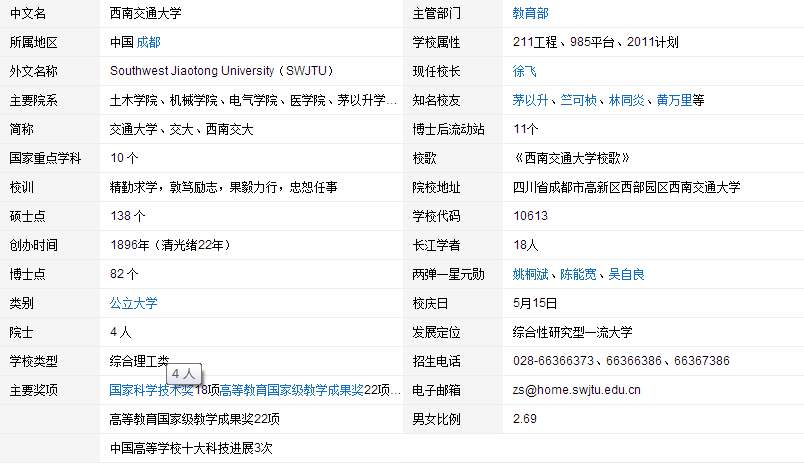Click the school motto 精勤求学 text

[x=224, y=187]
